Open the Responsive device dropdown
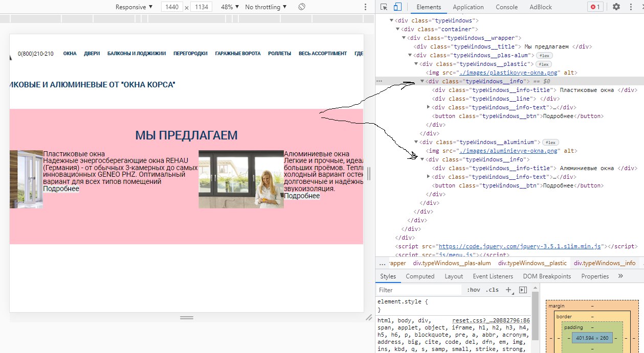The height and width of the screenshot is (353, 644). pyautogui.click(x=134, y=7)
